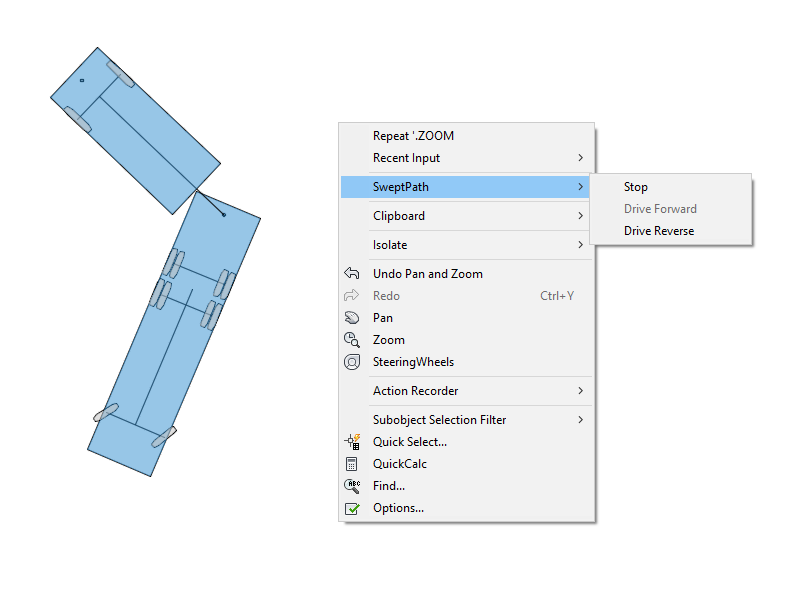Open the Find dialog
This screenshot has height=596, width=811.
coord(389,485)
